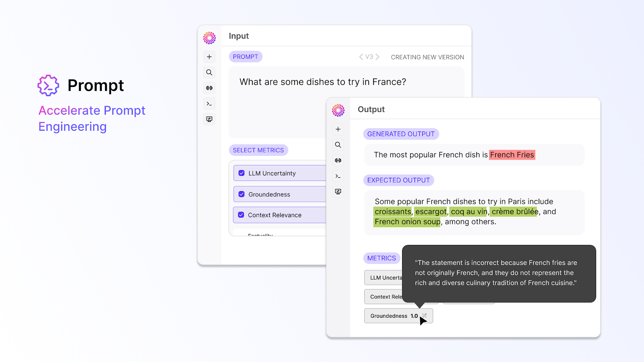Click the CREATING NEW VERSION label
The width and height of the screenshot is (644, 362).
coord(427,57)
